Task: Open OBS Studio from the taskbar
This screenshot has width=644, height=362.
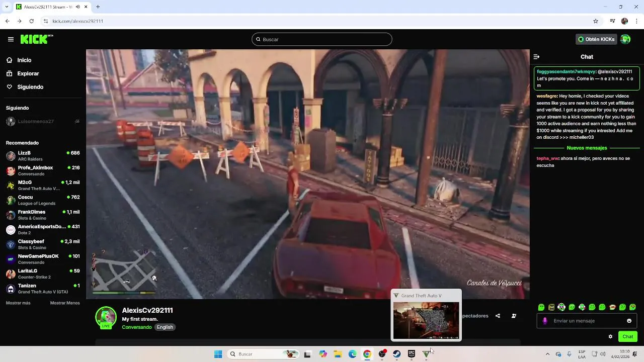Action: [x=382, y=354]
